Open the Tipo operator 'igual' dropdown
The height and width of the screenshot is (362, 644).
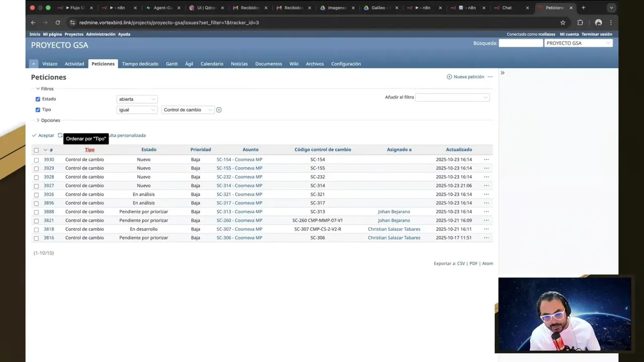[137, 110]
